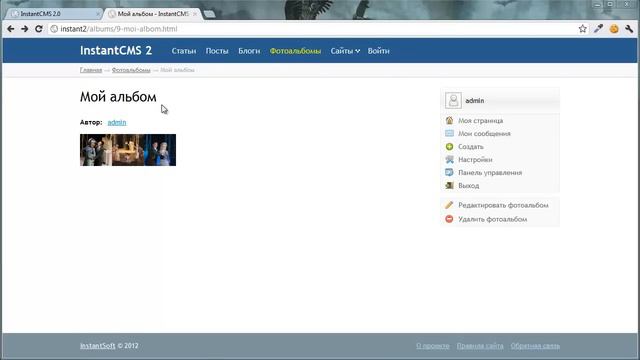Open the Войти menu item

click(x=378, y=51)
